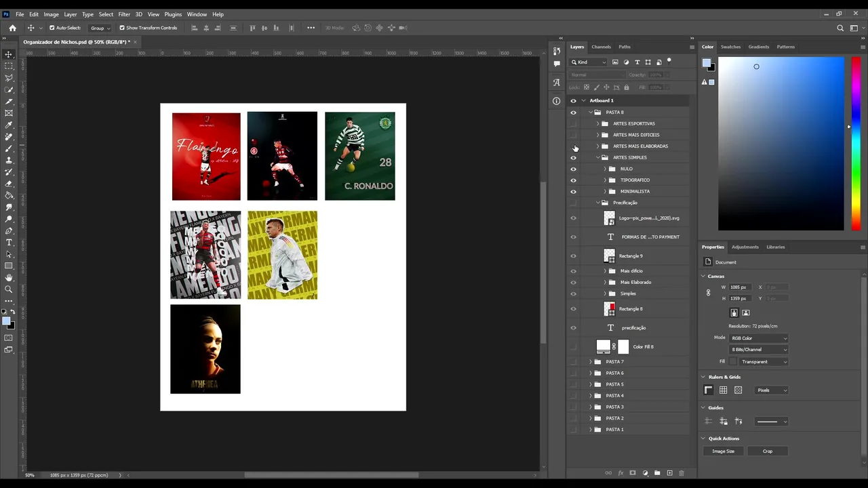Screen dimensions: 868x488
Task: Select the Pen tool
Action: [9, 230]
